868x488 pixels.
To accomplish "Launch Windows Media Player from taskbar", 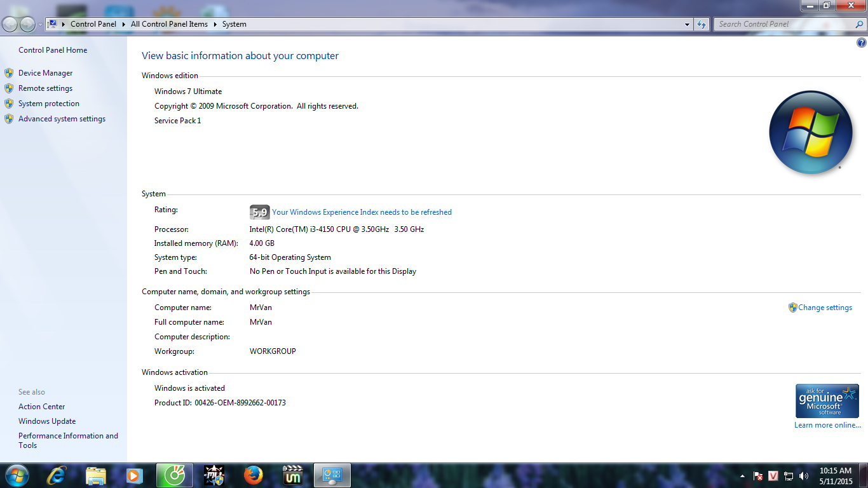I will point(133,475).
